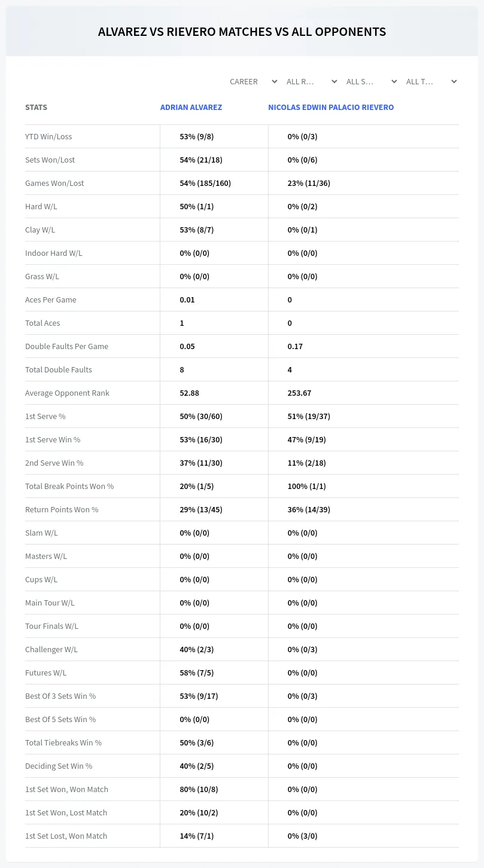Screen dimensions: 484x868
Task: Click the 1st Set Lost, Won Match label
Action: coord(66,836)
